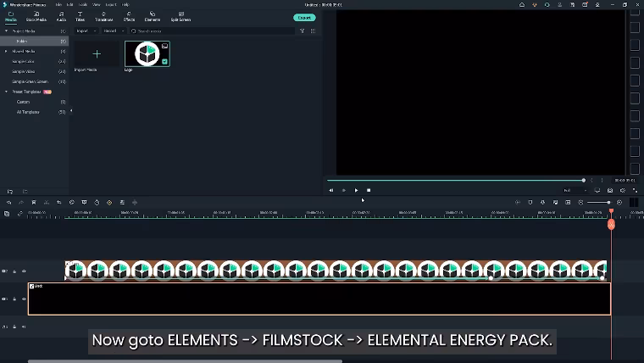
Task: Open the Tools menu
Action: [83, 5]
